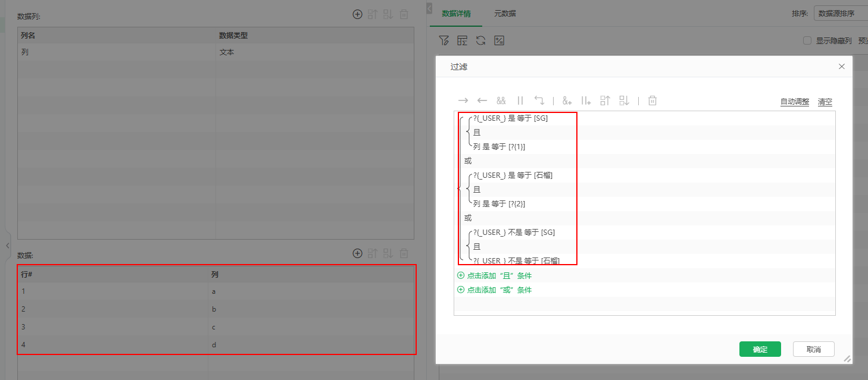Screen dimensions: 868x380
Task: Click the chart image icon in data detail toolbar
Action: pyautogui.click(x=499, y=40)
